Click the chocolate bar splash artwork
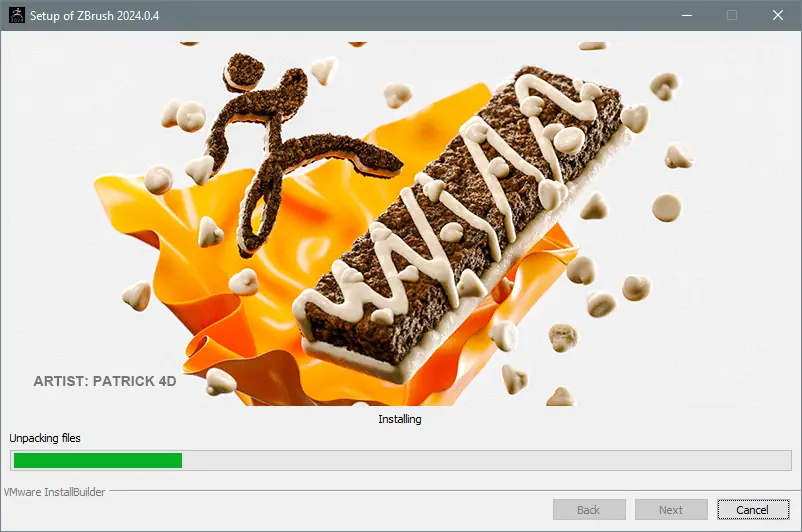Viewport: 802px width, 532px height. [x=400, y=224]
